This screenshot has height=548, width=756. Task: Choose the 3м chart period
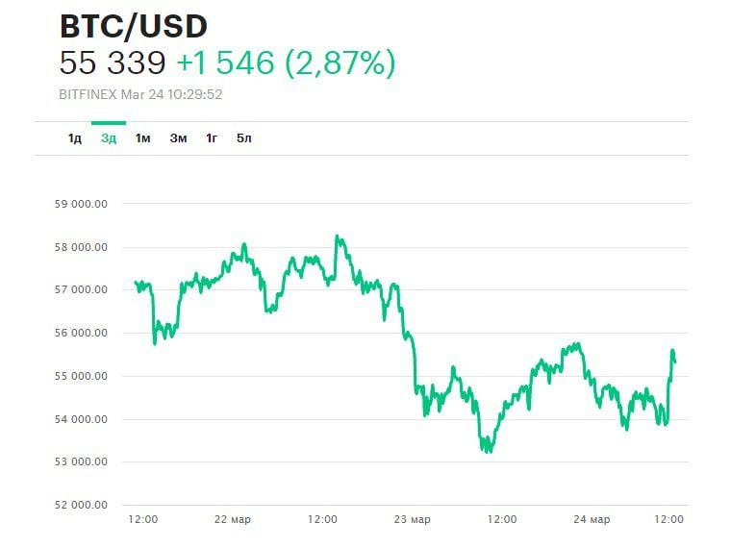coord(178,138)
